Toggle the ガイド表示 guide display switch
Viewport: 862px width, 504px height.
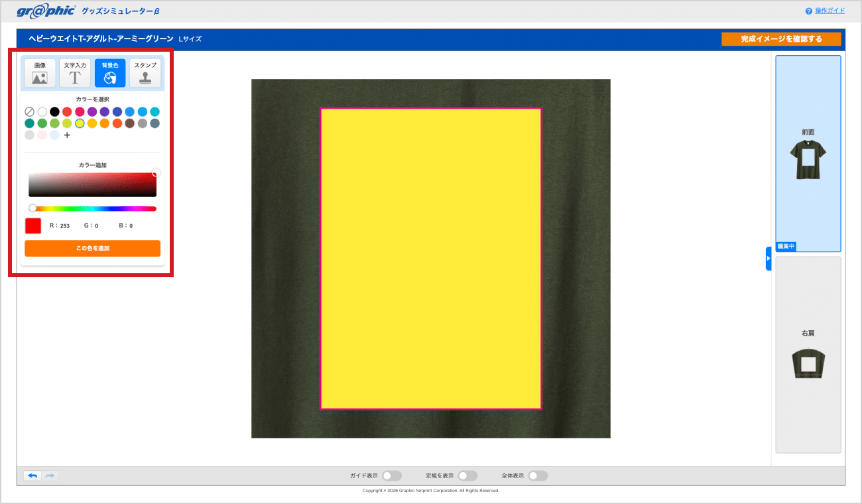pyautogui.click(x=392, y=475)
